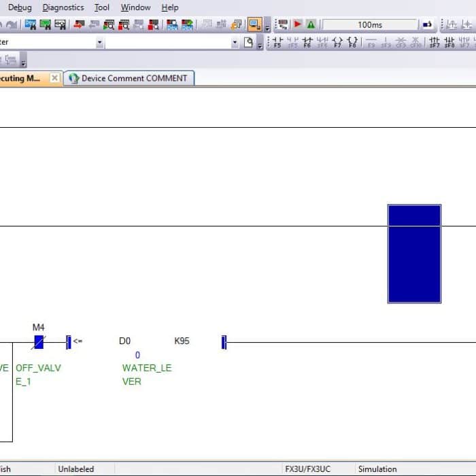Select the D0 operand

[x=124, y=341]
